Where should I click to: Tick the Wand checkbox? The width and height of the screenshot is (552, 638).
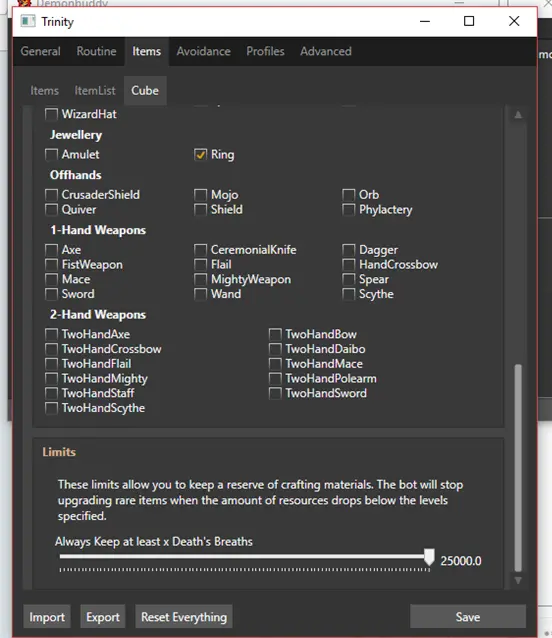pos(201,294)
